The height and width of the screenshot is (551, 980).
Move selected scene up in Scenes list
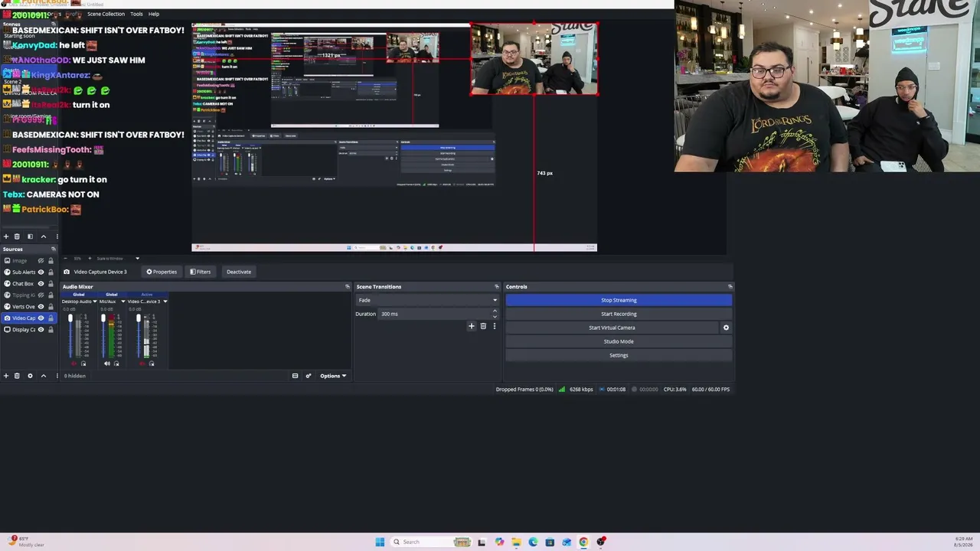coord(43,236)
